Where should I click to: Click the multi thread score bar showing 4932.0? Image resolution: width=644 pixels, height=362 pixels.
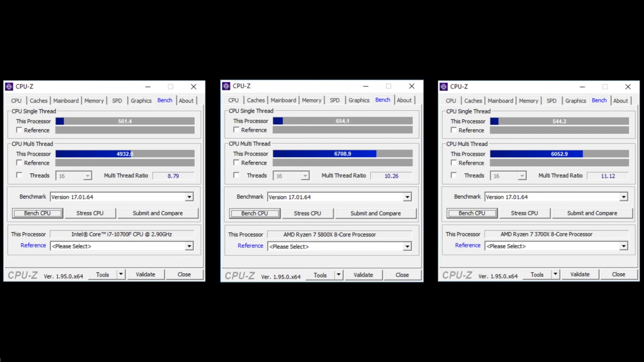click(x=125, y=154)
